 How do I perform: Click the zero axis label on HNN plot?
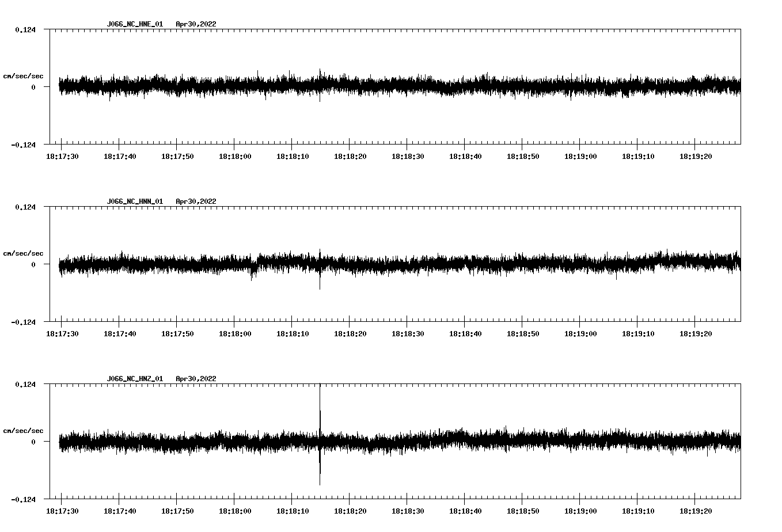pyautogui.click(x=33, y=264)
